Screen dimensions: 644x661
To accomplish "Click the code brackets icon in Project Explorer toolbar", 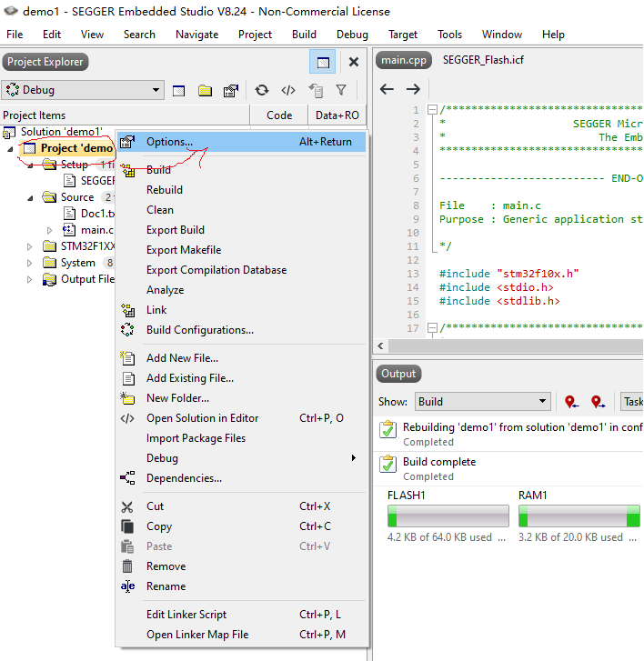I will [x=288, y=90].
